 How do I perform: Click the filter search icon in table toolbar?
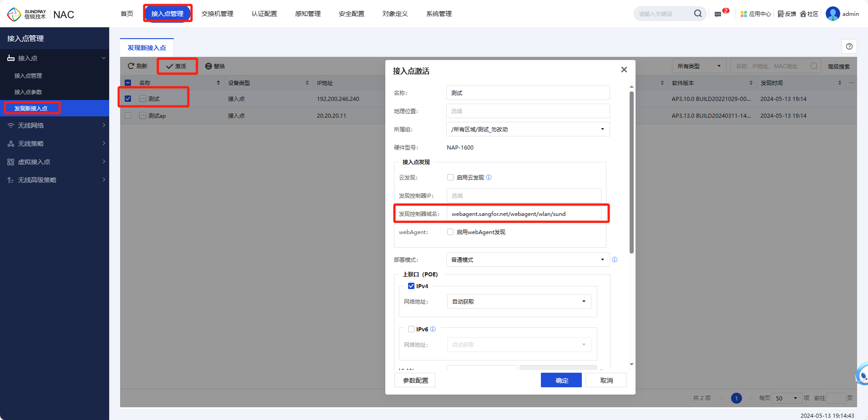[x=814, y=66]
